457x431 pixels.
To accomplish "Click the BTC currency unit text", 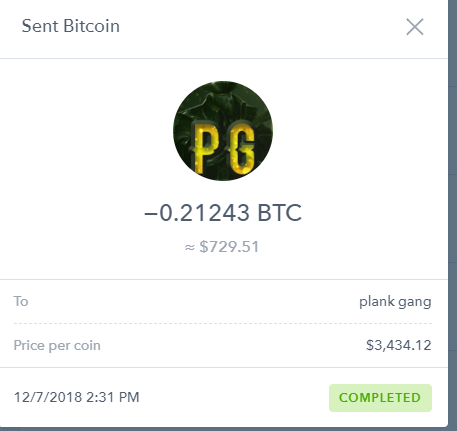I will 280,213.
